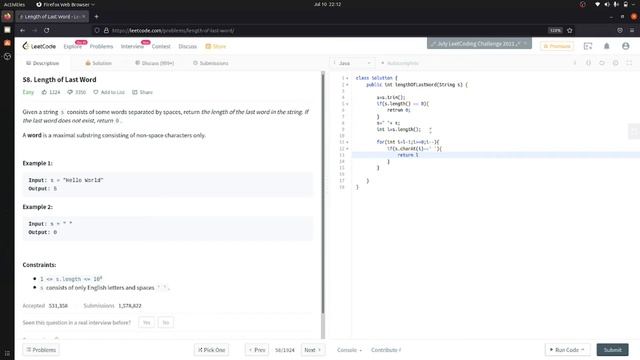Open the user profile avatar

point(625,46)
